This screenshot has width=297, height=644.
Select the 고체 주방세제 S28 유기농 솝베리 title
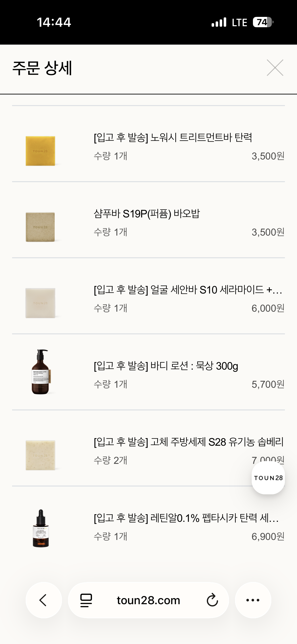point(189,442)
